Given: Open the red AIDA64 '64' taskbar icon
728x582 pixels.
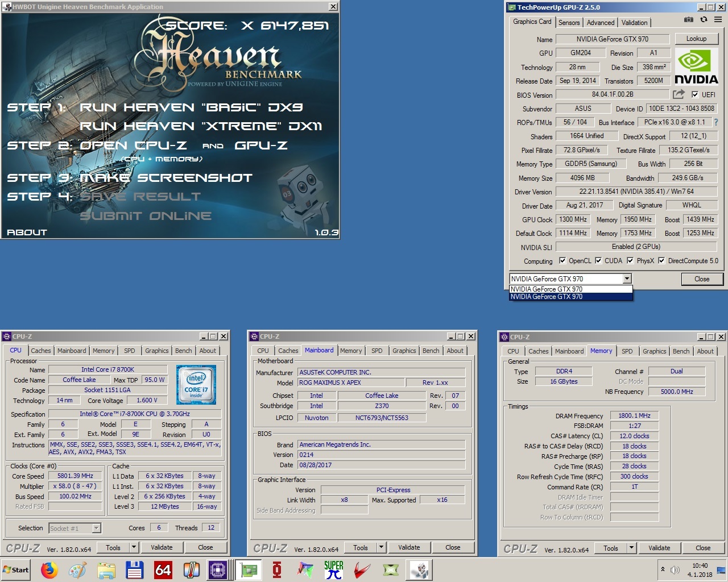Looking at the screenshot, I should tap(163, 569).
